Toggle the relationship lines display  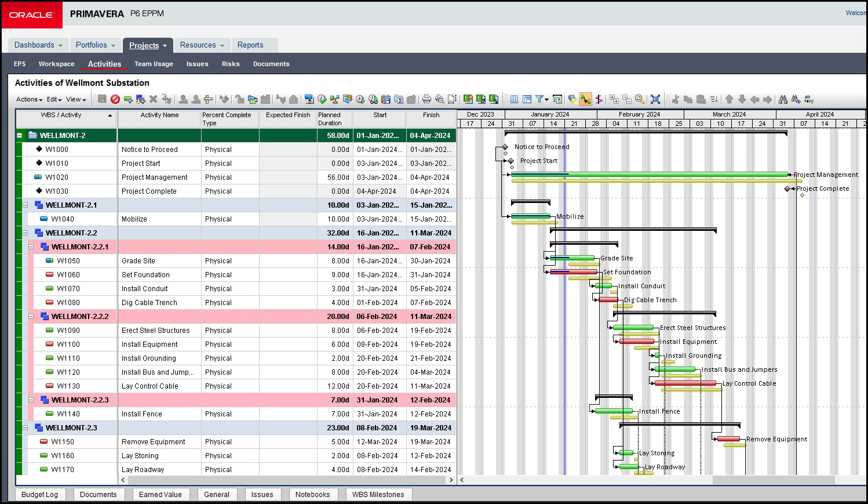click(585, 99)
